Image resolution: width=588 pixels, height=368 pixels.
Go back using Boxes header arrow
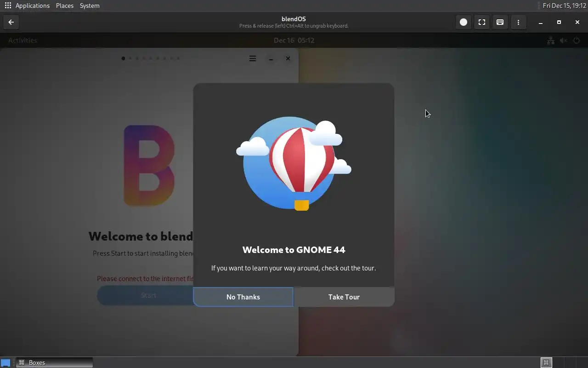11,22
